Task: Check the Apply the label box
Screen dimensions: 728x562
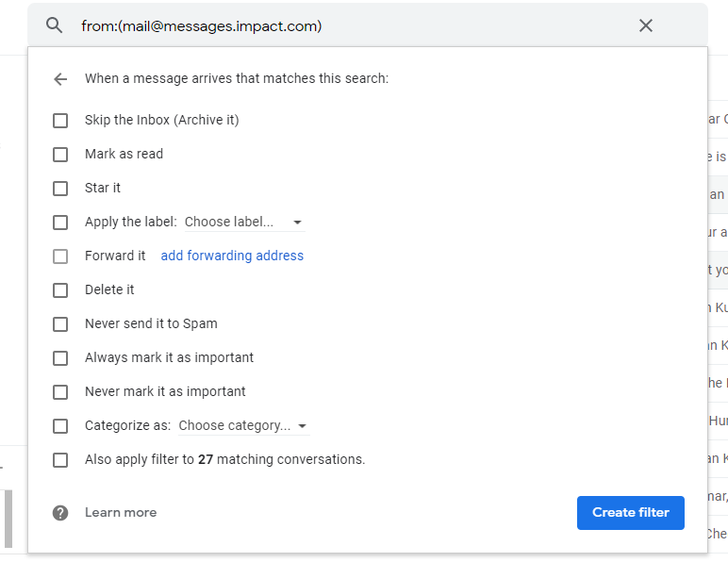Action: pos(60,223)
